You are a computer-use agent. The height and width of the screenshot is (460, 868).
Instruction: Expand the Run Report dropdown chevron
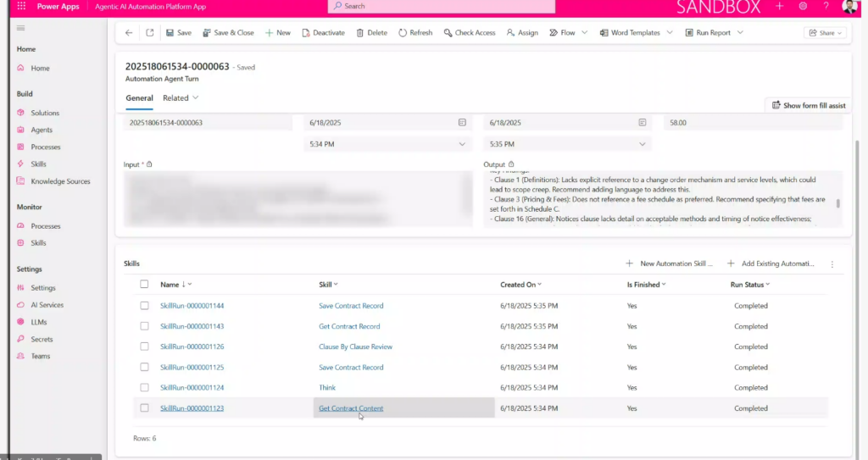pos(740,33)
